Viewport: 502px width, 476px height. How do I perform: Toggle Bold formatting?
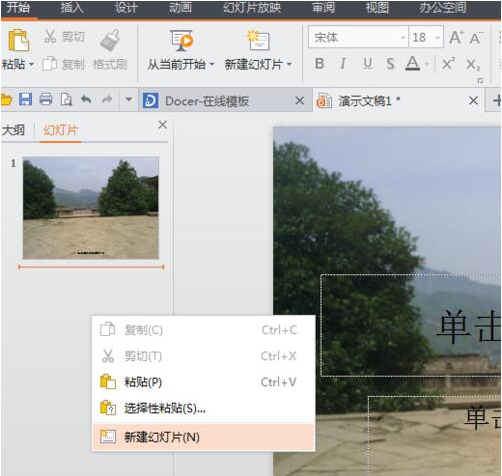click(319, 63)
